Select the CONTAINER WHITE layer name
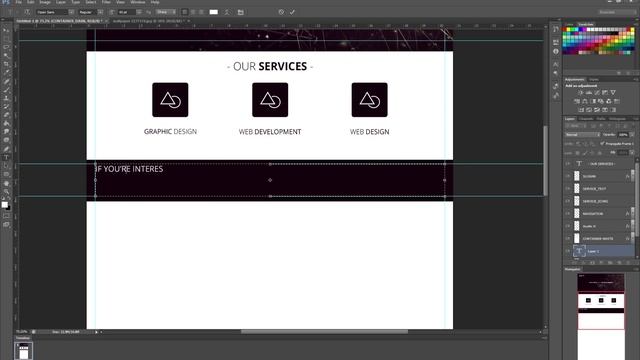The height and width of the screenshot is (360, 640). (x=598, y=239)
